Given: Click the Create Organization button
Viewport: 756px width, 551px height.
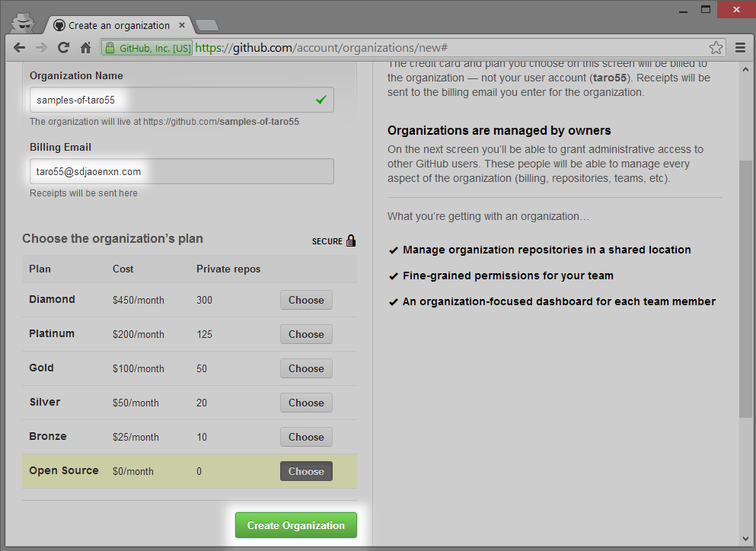Looking at the screenshot, I should click(x=296, y=525).
